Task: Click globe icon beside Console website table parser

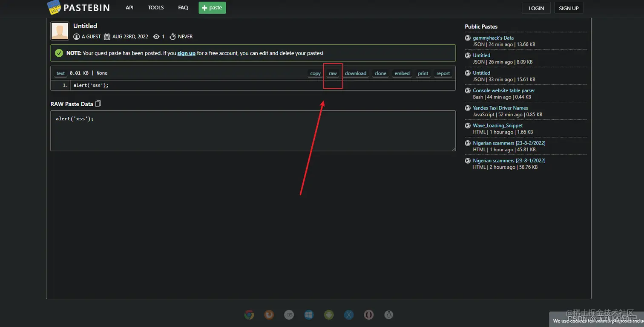Action: (468, 90)
